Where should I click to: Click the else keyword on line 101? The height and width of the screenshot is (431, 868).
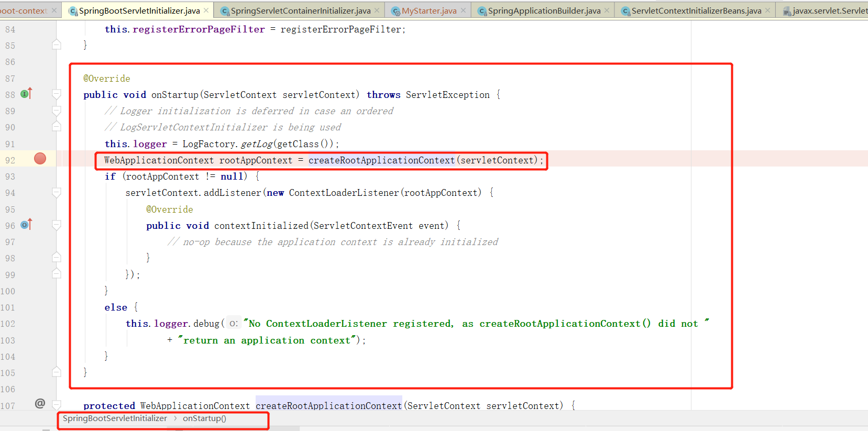116,307
